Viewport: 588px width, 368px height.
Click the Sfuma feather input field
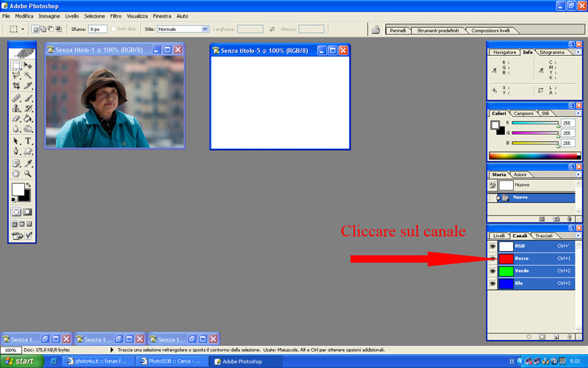[98, 29]
